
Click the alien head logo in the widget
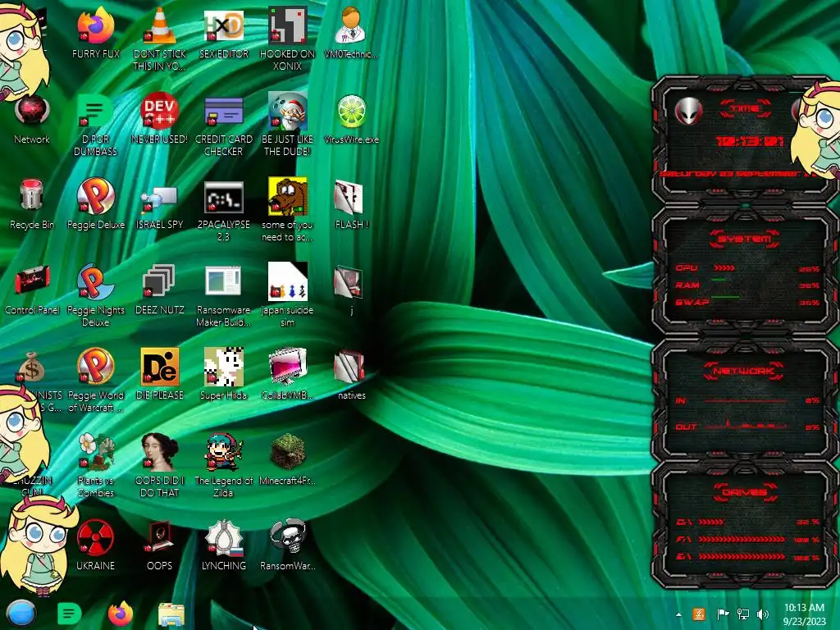point(688,112)
